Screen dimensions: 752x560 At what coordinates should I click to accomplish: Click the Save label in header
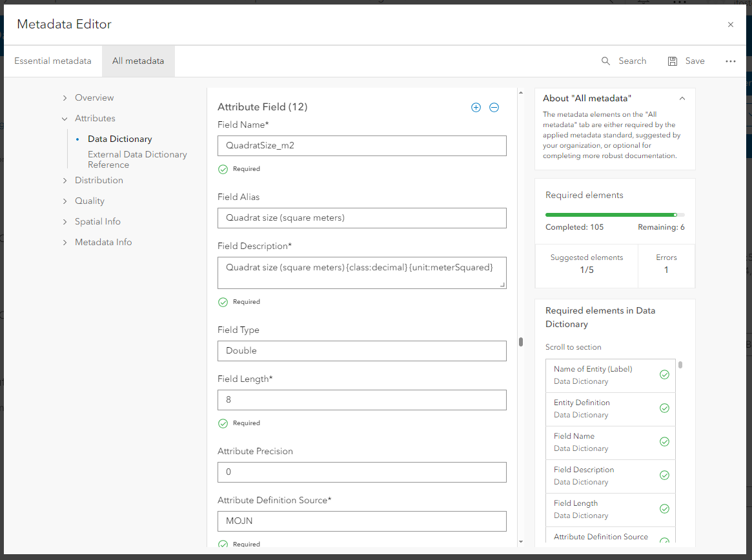coord(695,61)
